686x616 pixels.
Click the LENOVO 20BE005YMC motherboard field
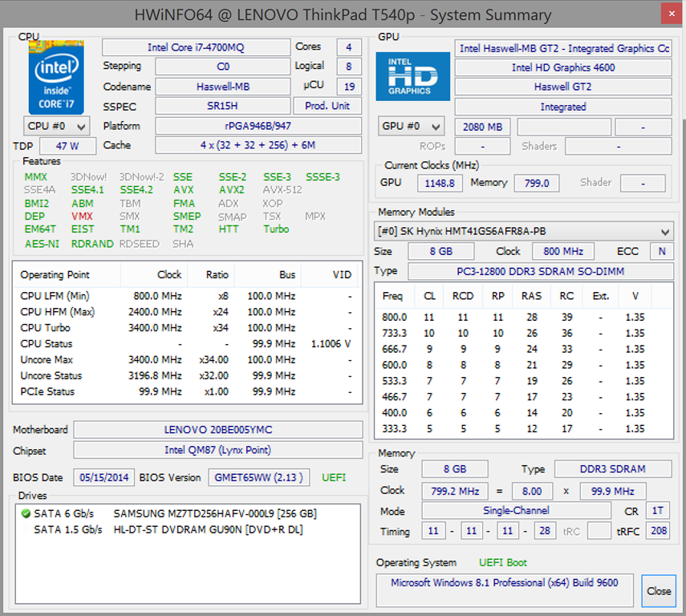217,430
